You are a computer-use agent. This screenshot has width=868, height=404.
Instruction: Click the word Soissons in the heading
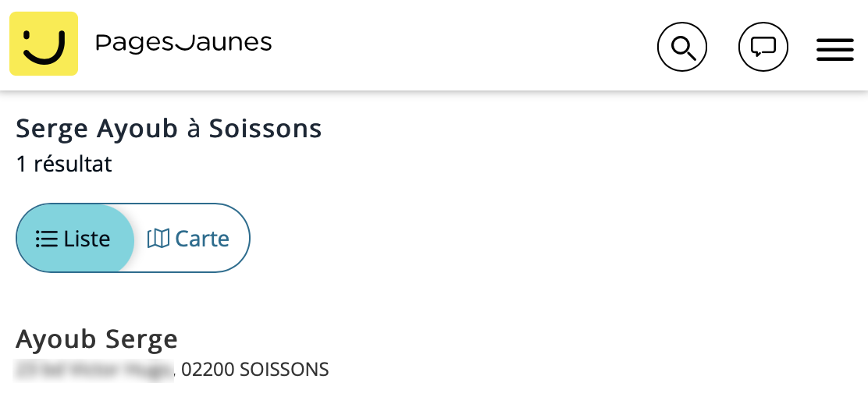[x=265, y=129]
